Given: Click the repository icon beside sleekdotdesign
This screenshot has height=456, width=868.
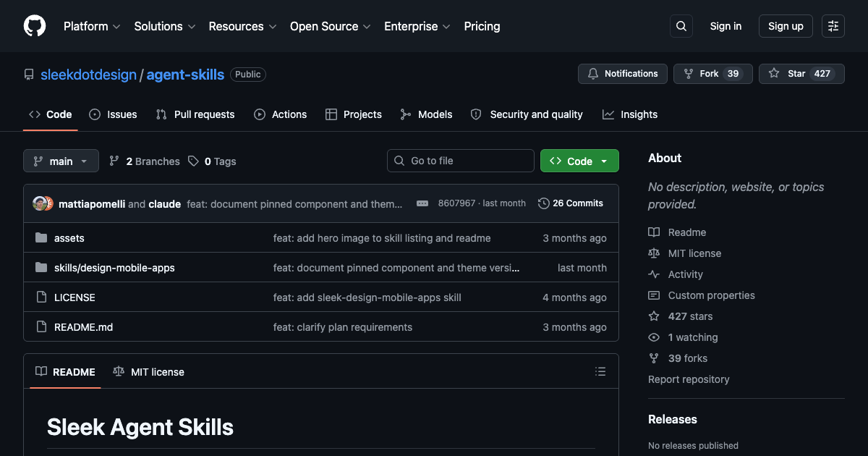Looking at the screenshot, I should 29,75.
